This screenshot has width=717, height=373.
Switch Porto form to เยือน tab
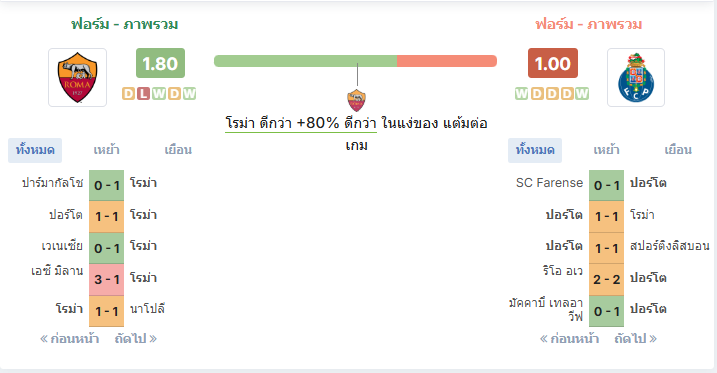click(678, 150)
